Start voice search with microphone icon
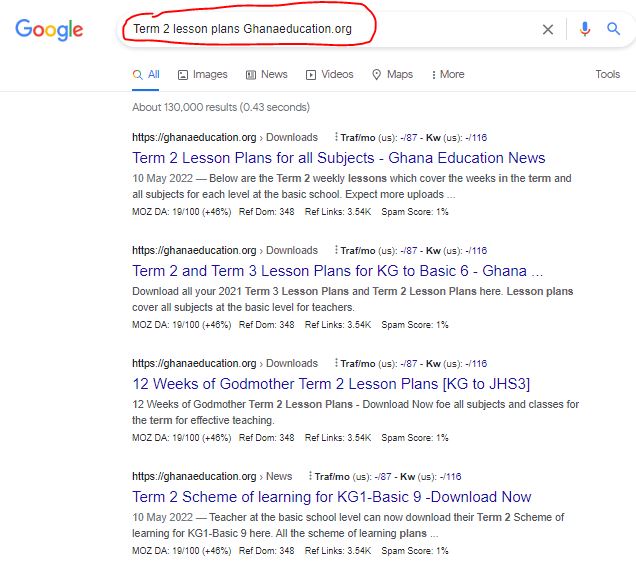The height and width of the screenshot is (572, 636). click(584, 29)
